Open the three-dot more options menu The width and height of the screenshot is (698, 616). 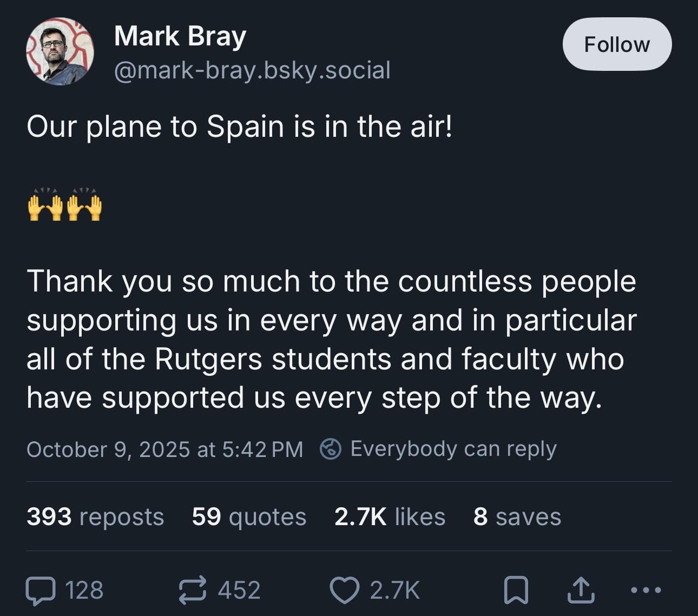[646, 590]
